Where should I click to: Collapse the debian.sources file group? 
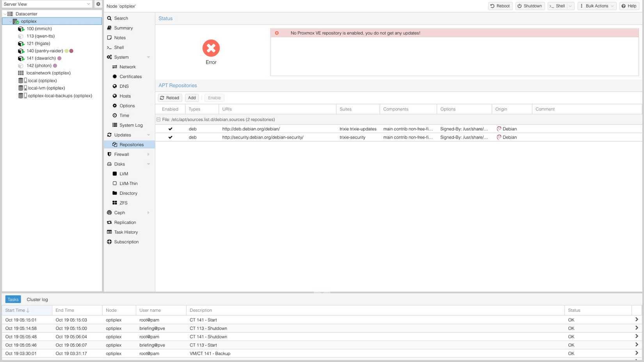158,120
